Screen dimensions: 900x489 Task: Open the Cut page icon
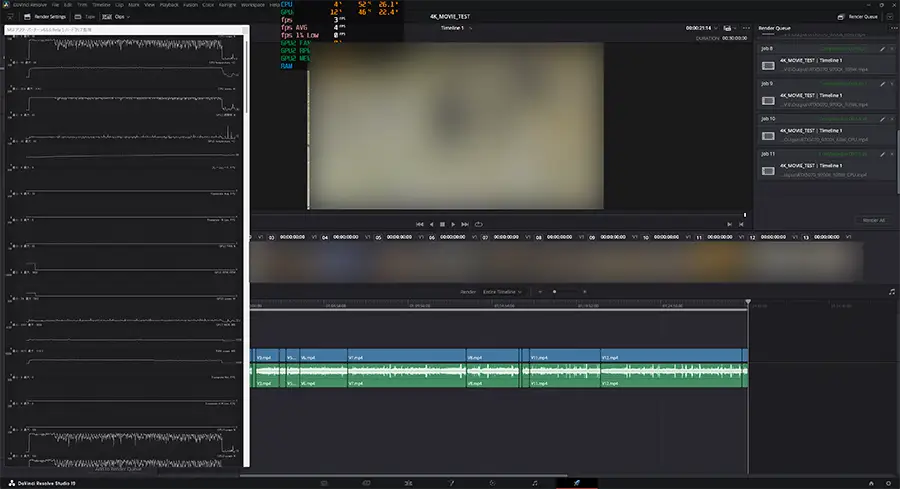(366, 483)
